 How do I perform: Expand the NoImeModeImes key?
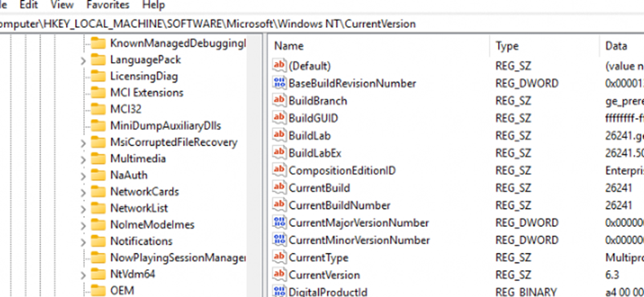point(83,225)
